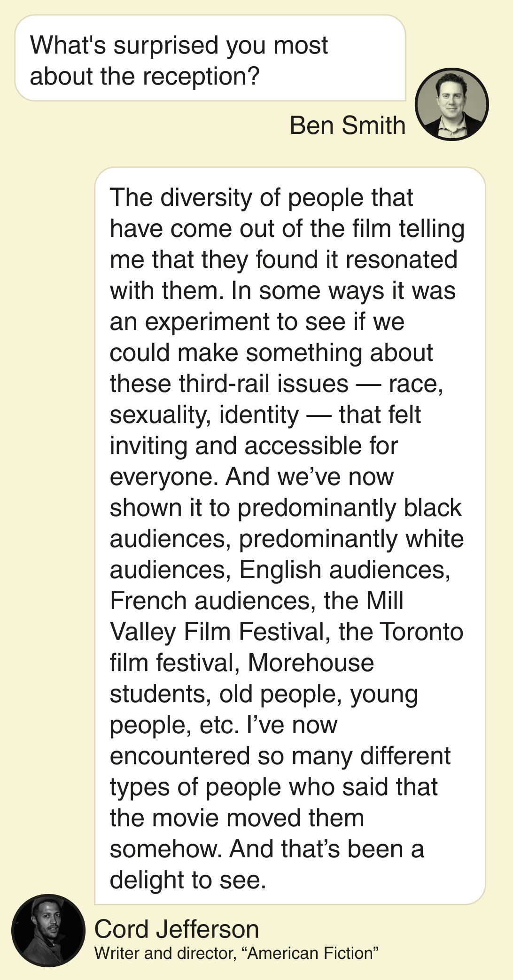The image size is (513, 980).
Task: Click the question "What's surprised you most"
Action: coord(179,46)
